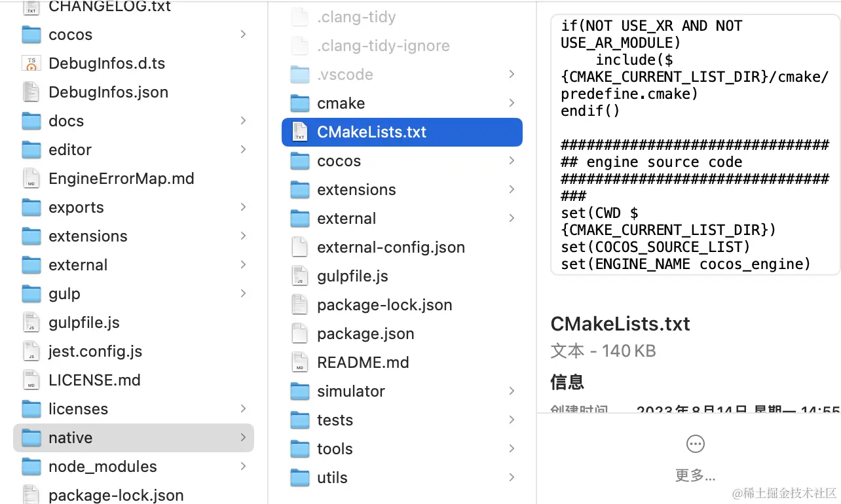Image resolution: width=841 pixels, height=504 pixels.
Task: Open the native folder in the sidebar
Action: [70, 437]
